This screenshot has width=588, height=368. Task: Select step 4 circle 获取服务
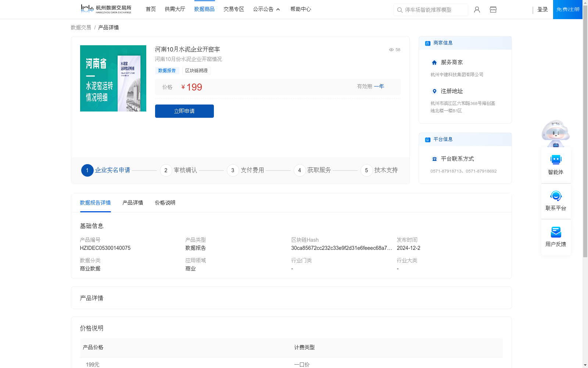(x=300, y=170)
